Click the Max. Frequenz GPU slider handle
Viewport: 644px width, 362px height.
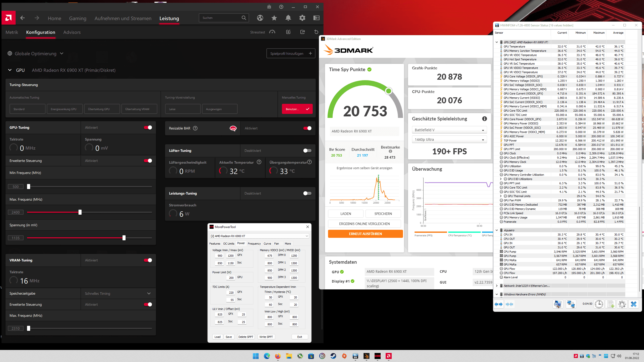point(80,212)
